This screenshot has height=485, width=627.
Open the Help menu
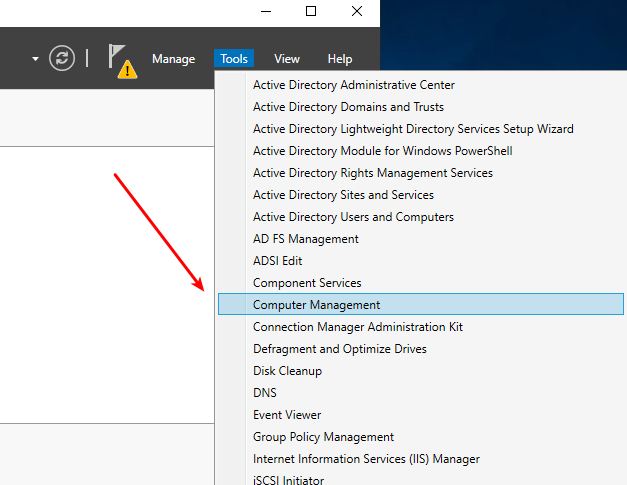point(340,59)
